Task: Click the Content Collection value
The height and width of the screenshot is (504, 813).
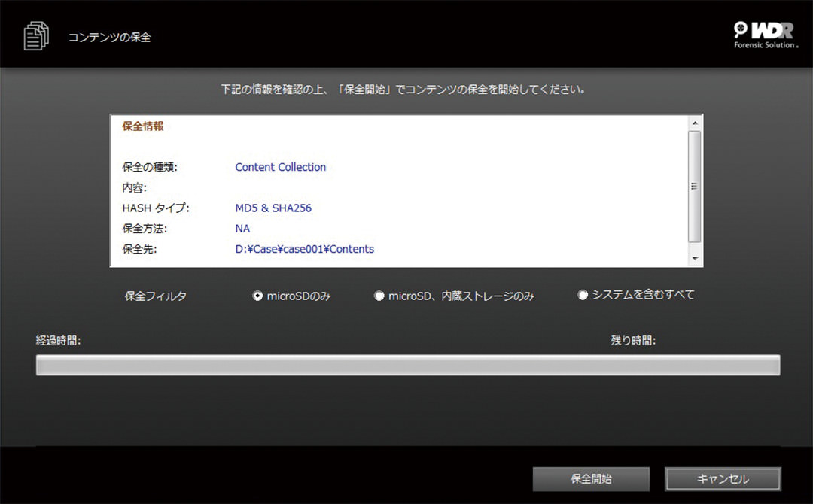Action: coord(281,167)
